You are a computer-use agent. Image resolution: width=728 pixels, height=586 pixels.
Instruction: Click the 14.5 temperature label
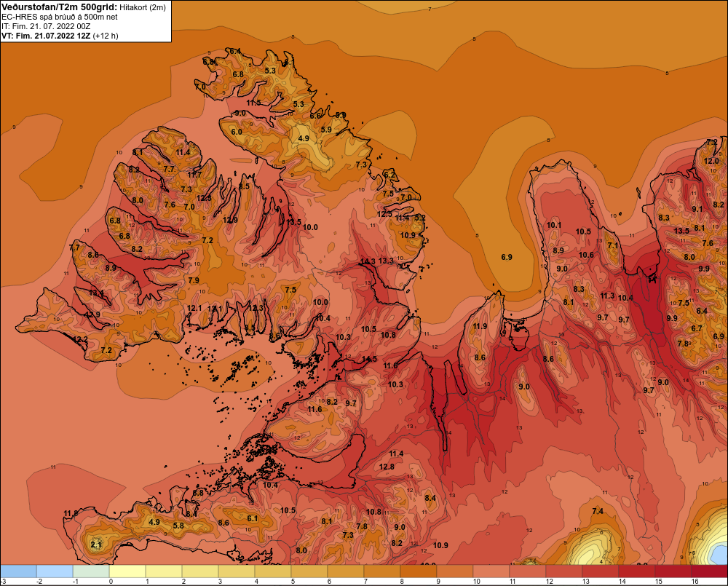point(370,359)
